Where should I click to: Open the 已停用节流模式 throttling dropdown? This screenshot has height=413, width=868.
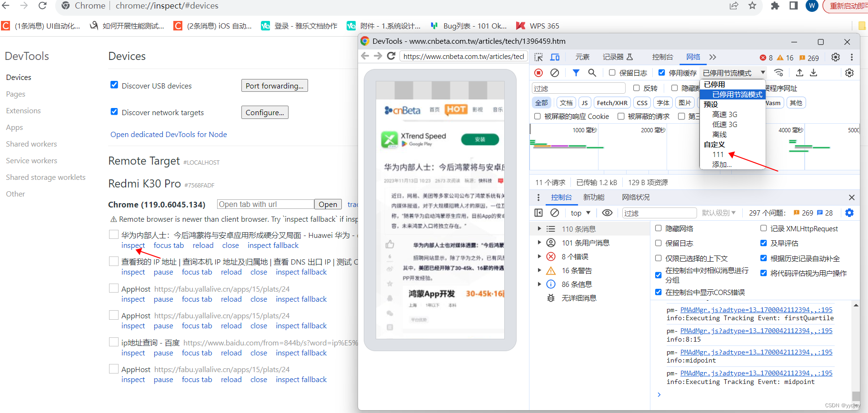tap(734, 73)
